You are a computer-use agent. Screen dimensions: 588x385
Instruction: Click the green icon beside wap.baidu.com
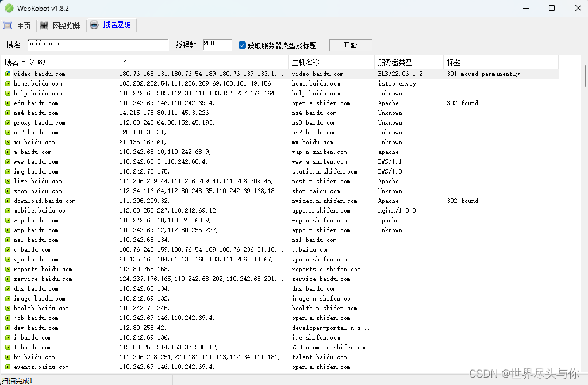(7, 220)
